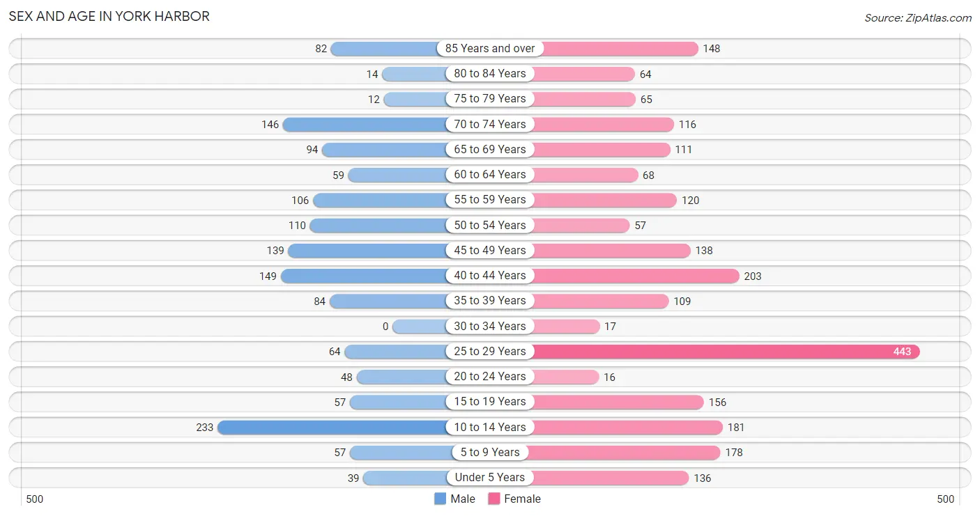
Task: Click the Sex and Age in York Harbor title
Action: [109, 16]
